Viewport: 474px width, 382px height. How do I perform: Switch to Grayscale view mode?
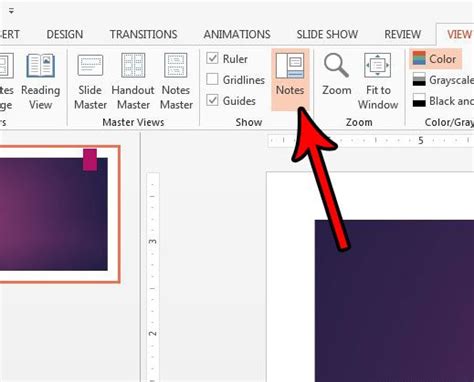coord(443,80)
